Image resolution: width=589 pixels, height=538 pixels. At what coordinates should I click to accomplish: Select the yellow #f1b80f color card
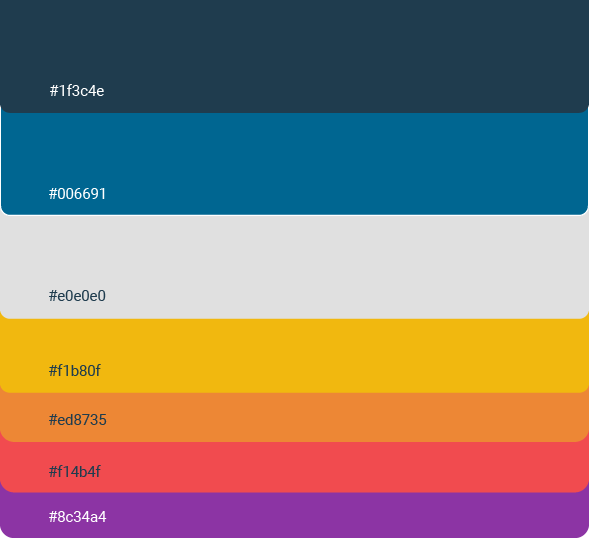294,356
